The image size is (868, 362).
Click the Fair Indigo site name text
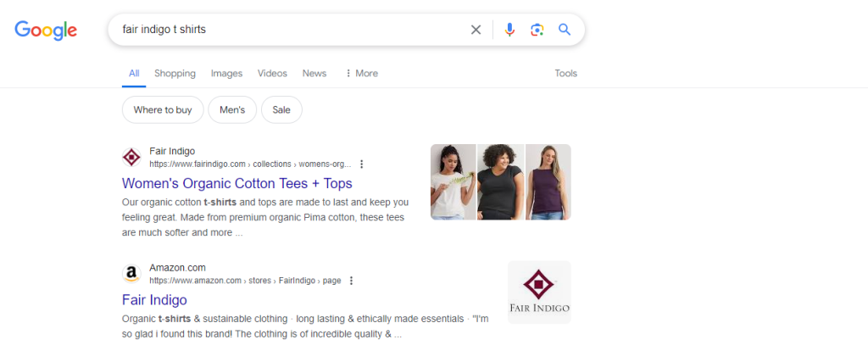pos(172,151)
